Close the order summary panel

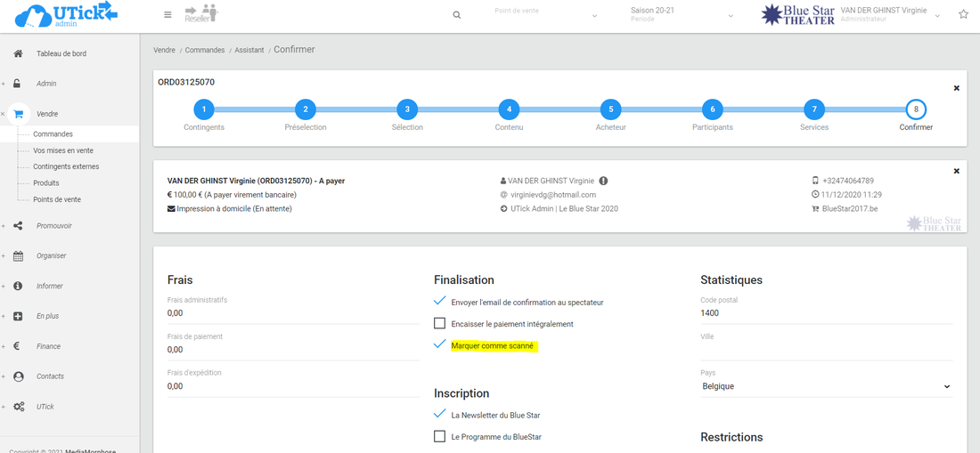[x=957, y=171]
